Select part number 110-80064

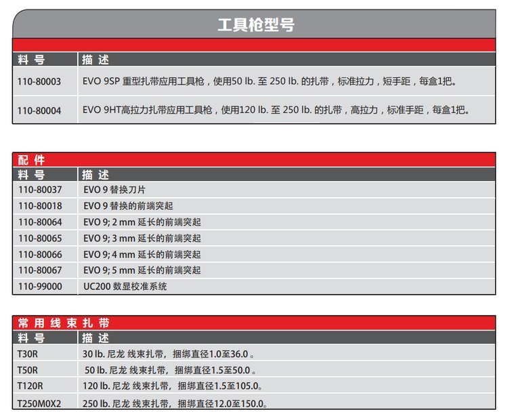pyautogui.click(x=40, y=222)
